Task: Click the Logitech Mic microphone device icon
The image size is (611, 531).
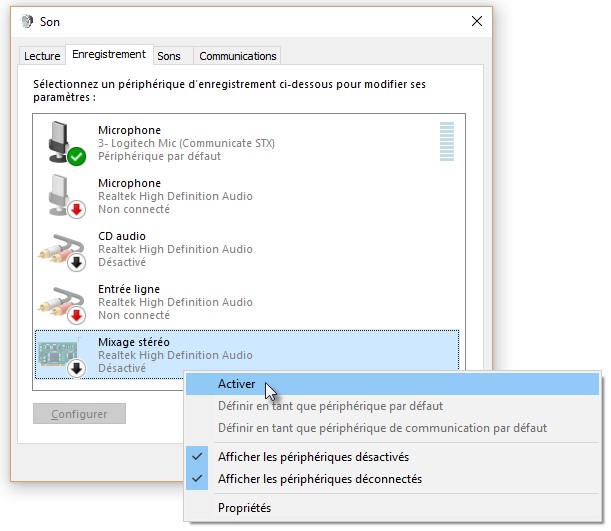Action: tap(62, 139)
